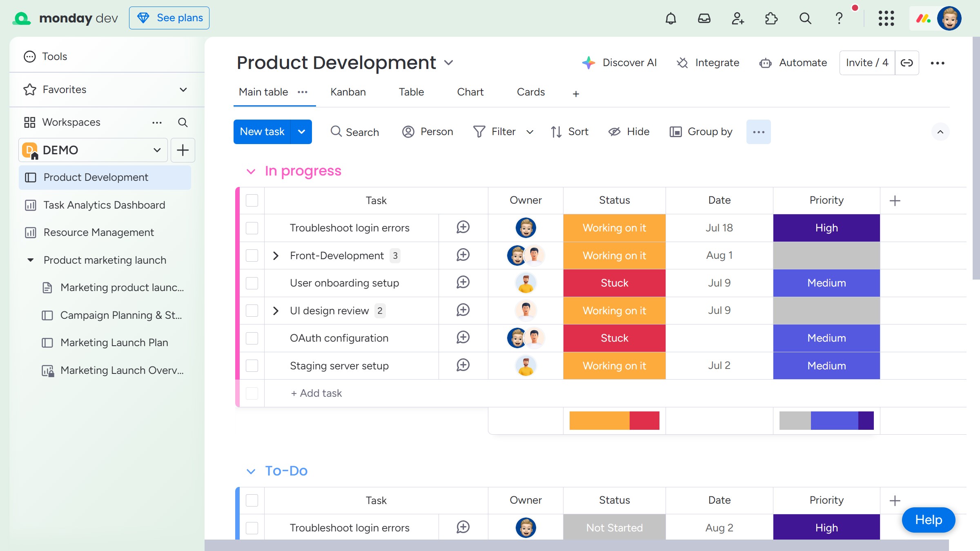
Task: Click the Integrate button
Action: tap(708, 62)
